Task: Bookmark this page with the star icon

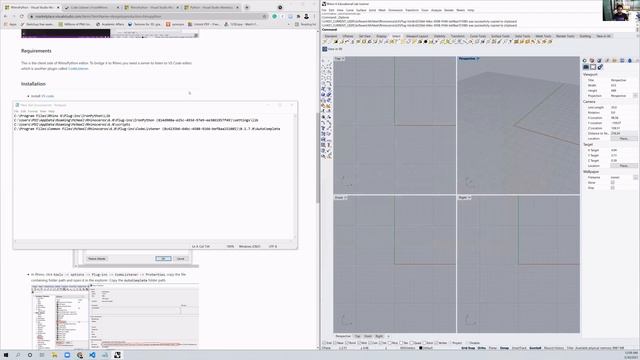Action: [264, 16]
